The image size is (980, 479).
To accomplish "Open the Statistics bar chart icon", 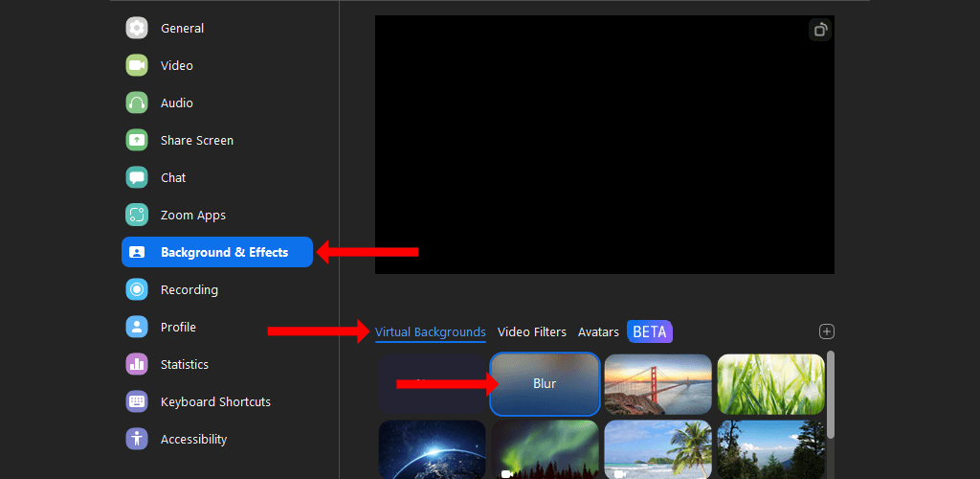I will click(x=137, y=364).
